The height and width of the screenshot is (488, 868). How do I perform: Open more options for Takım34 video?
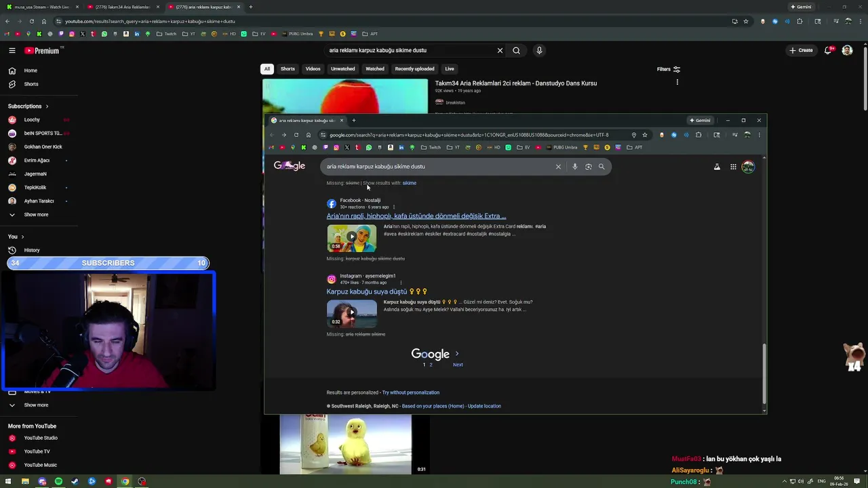(677, 83)
